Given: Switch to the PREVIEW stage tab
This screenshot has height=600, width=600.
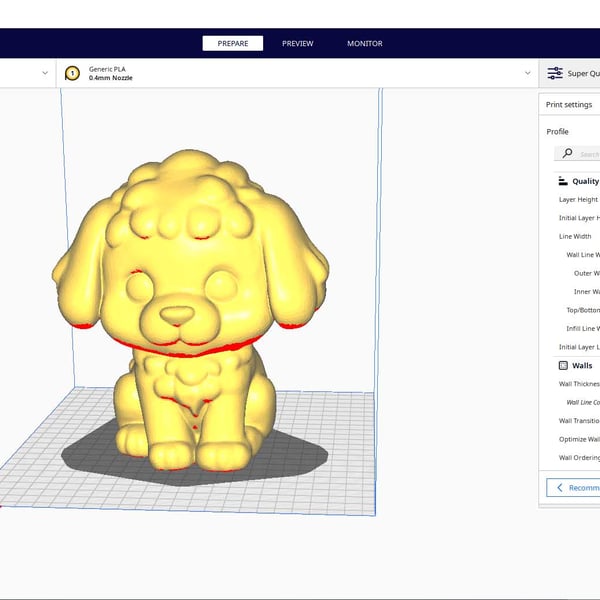Looking at the screenshot, I should click(297, 43).
